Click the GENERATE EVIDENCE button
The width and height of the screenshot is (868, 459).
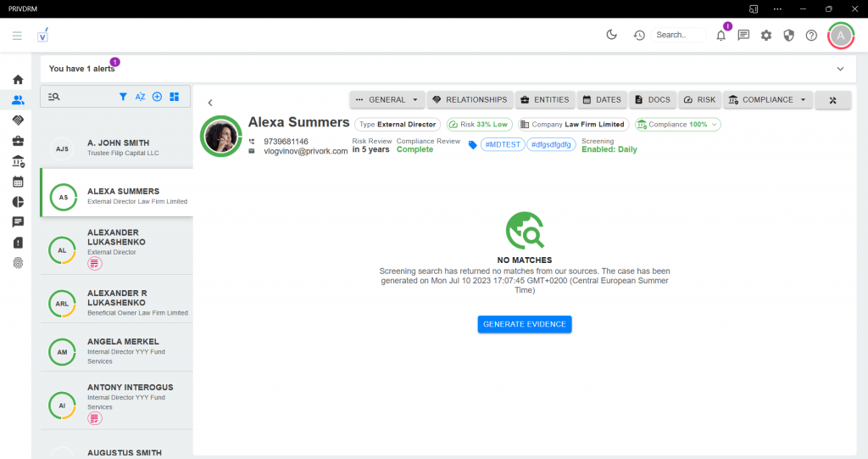pos(525,324)
